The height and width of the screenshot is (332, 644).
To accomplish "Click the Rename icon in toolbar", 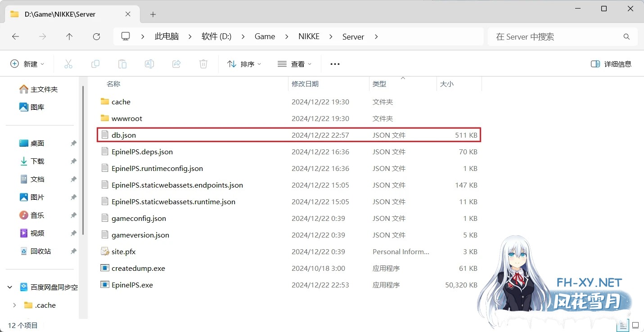I will coord(149,64).
